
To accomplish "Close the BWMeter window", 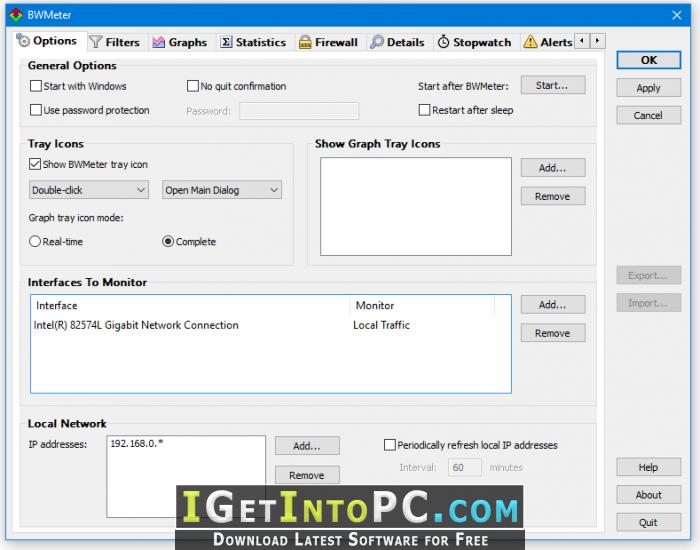I will pos(676,15).
